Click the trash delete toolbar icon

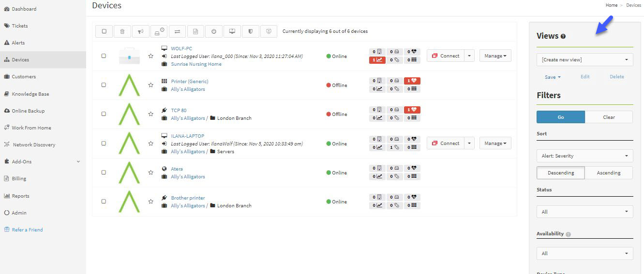[122, 31]
